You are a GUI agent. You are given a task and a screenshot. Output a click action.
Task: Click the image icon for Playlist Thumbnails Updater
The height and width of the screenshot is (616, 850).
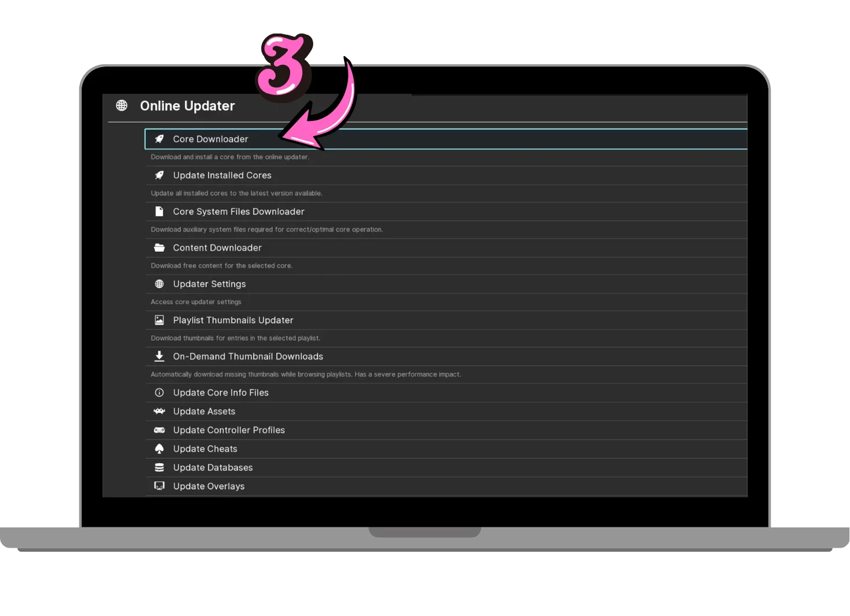click(x=159, y=320)
